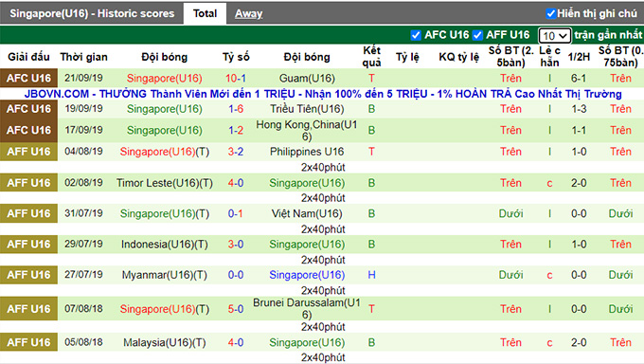The height and width of the screenshot is (364, 644).
Task: Click the 3-0 score of Indonesia match
Action: (236, 245)
